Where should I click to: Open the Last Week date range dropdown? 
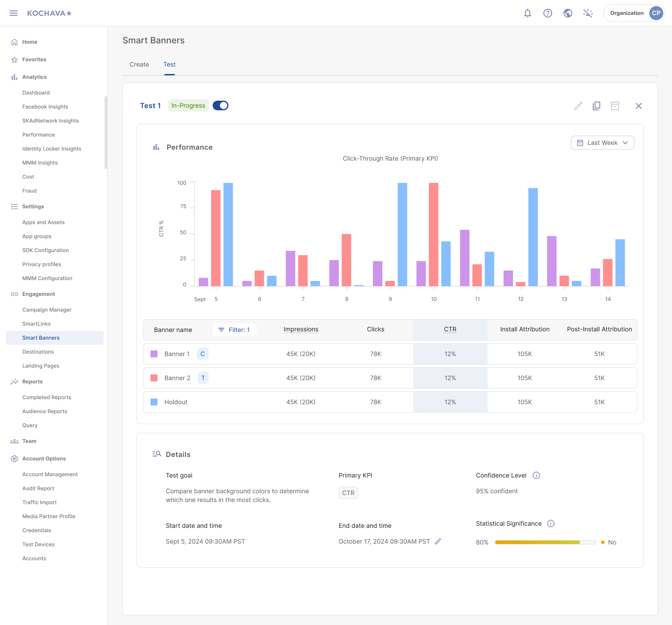point(602,143)
